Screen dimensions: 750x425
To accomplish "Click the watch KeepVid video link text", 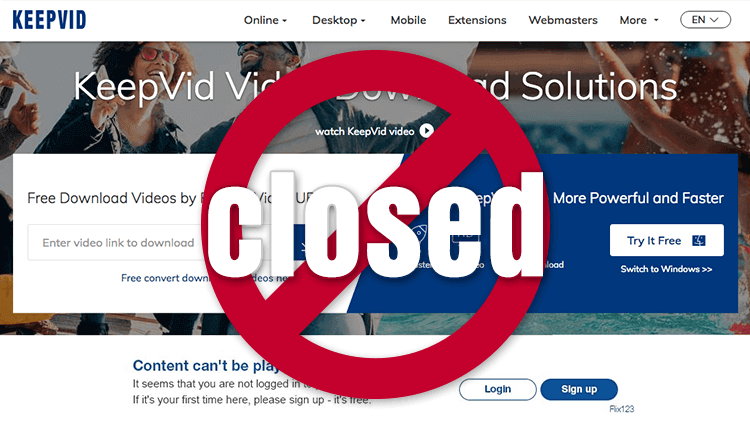I will (x=364, y=131).
